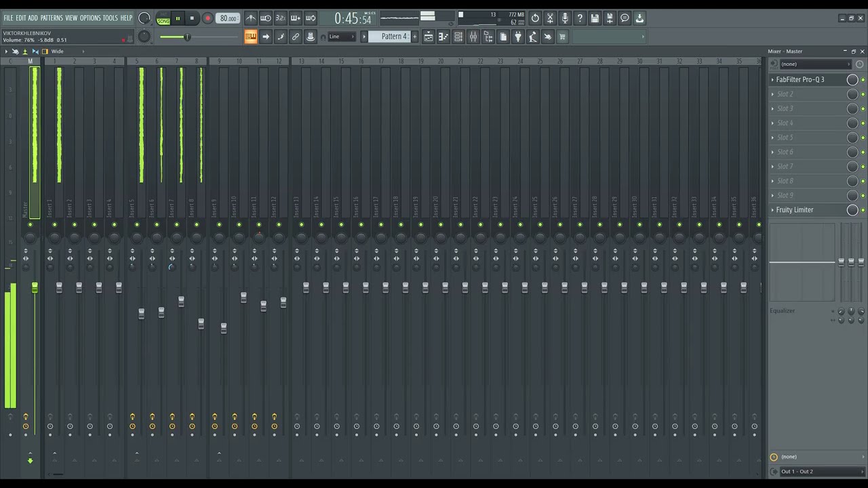Mute the Master track green LED
Screen dimensions: 868x488
pyautogui.click(x=30, y=225)
